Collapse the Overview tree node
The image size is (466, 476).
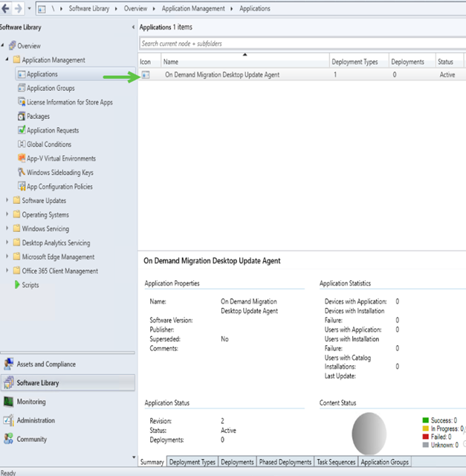point(2,45)
